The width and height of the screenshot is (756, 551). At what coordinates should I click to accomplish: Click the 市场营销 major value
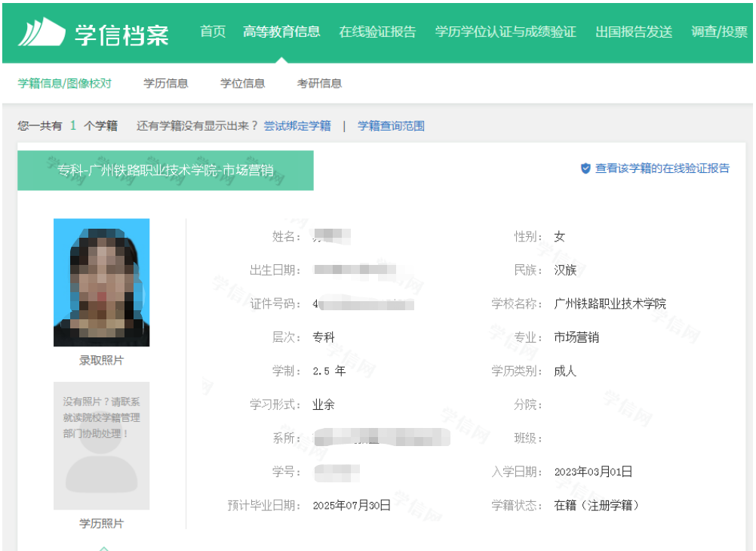pos(576,337)
